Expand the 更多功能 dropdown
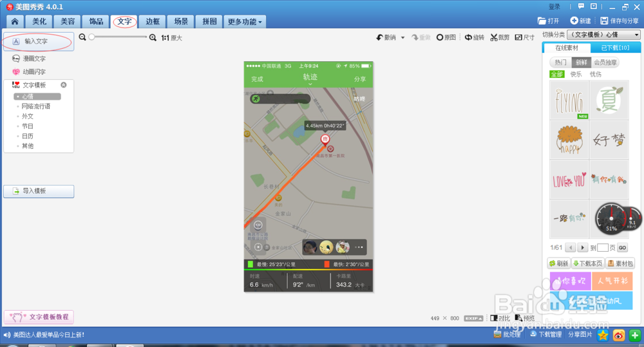Image resolution: width=644 pixels, height=347 pixels. pyautogui.click(x=245, y=22)
